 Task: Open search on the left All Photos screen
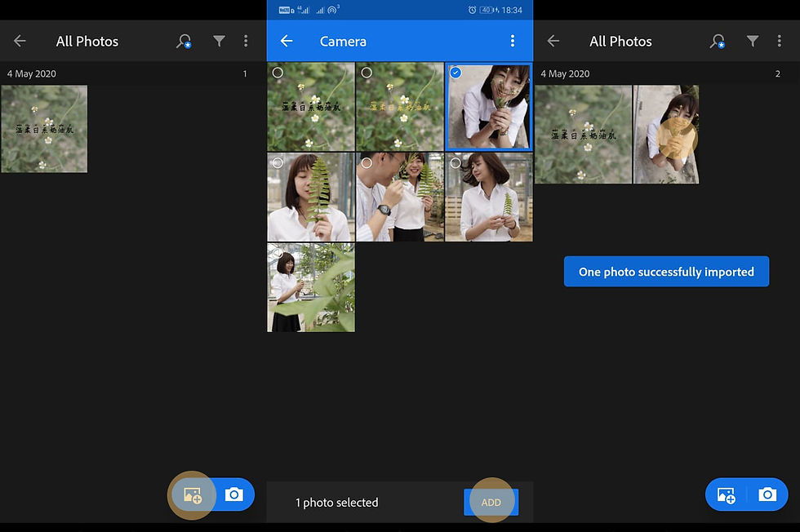[x=184, y=41]
